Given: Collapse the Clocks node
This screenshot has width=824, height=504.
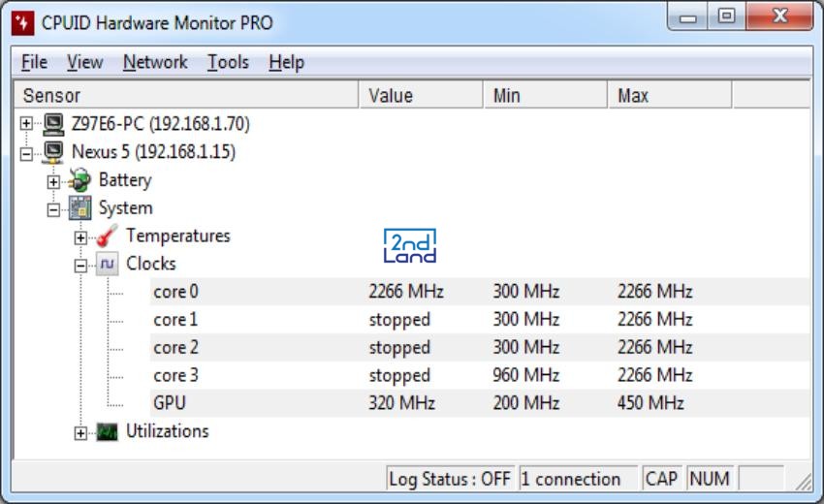Looking at the screenshot, I should [80, 266].
